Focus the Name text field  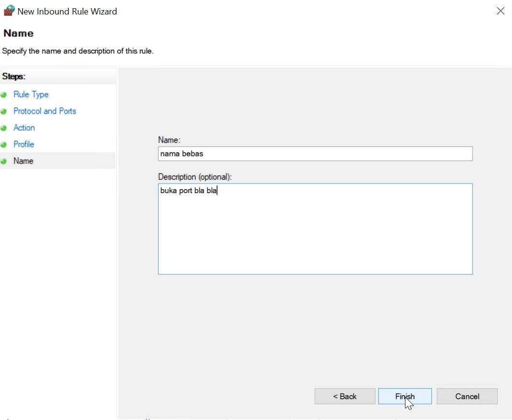point(315,154)
